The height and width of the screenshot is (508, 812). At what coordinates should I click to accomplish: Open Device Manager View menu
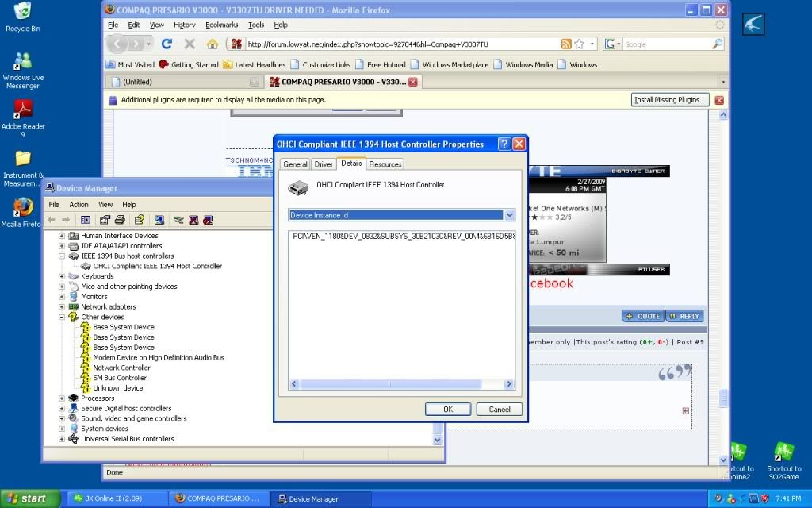point(105,205)
